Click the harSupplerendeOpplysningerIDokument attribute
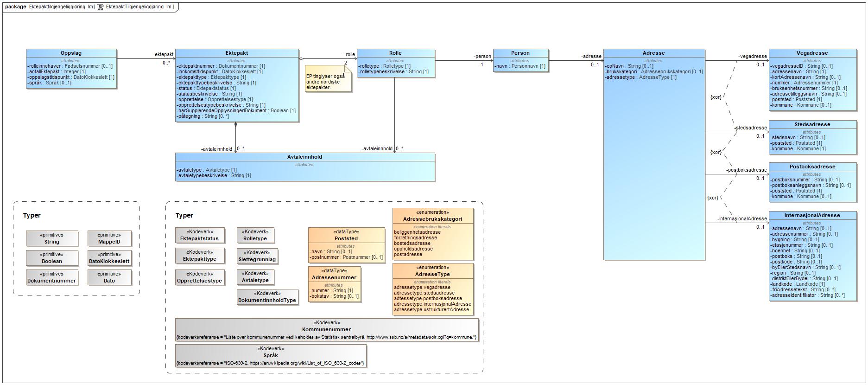868x385 pixels. coord(236,110)
